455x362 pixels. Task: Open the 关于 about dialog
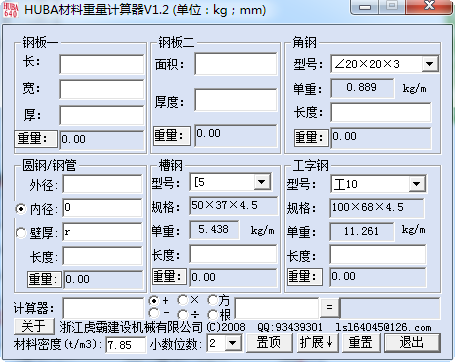[34, 326]
